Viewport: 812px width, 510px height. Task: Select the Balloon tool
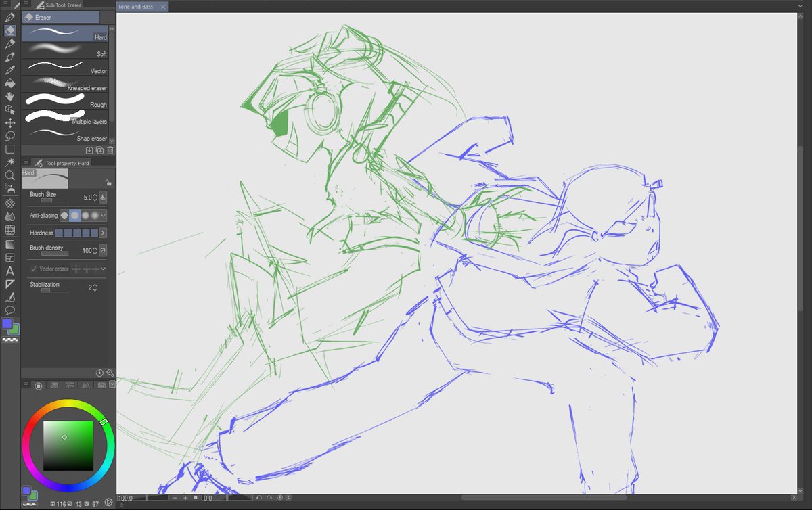[9, 310]
